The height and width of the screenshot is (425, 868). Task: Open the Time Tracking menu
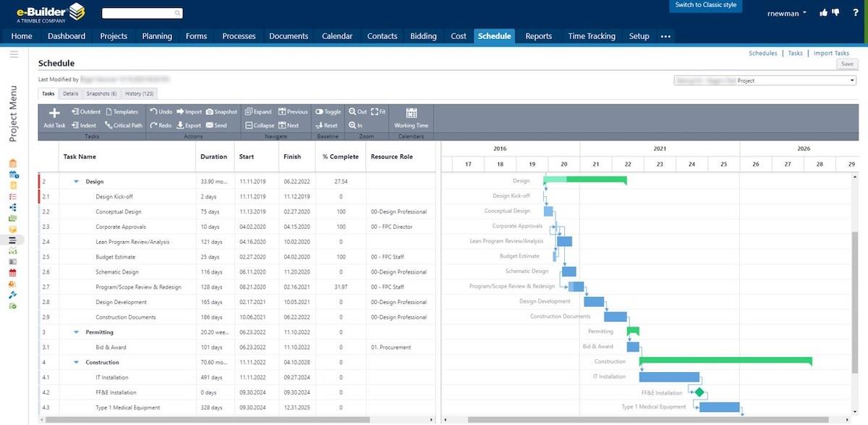pos(592,36)
